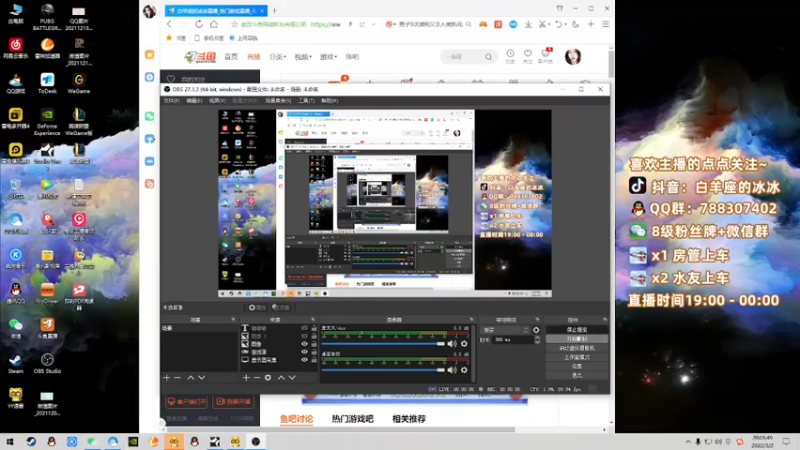The image size is (800, 450).
Task: Add a new source with the plus icon
Action: pos(246,378)
